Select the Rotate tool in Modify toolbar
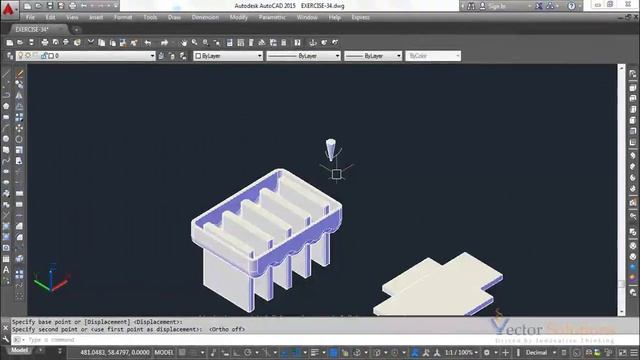This screenshot has width=640, height=360. pos(19,139)
